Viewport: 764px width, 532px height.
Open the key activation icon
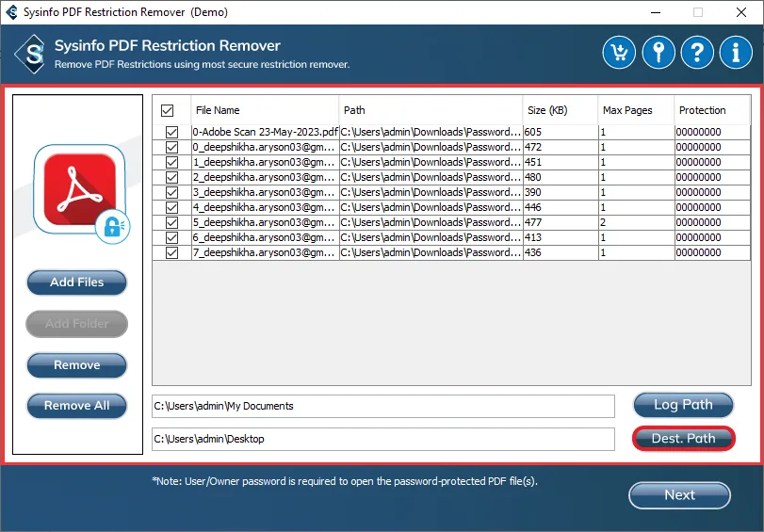pos(658,53)
